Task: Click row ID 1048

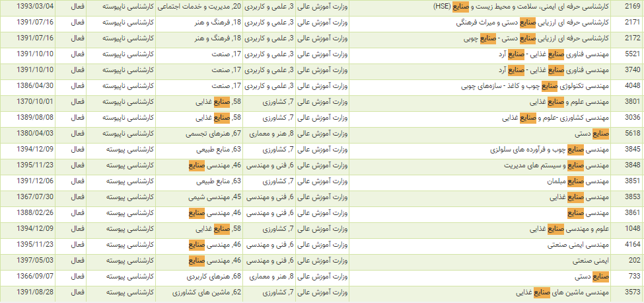Action: point(632,229)
